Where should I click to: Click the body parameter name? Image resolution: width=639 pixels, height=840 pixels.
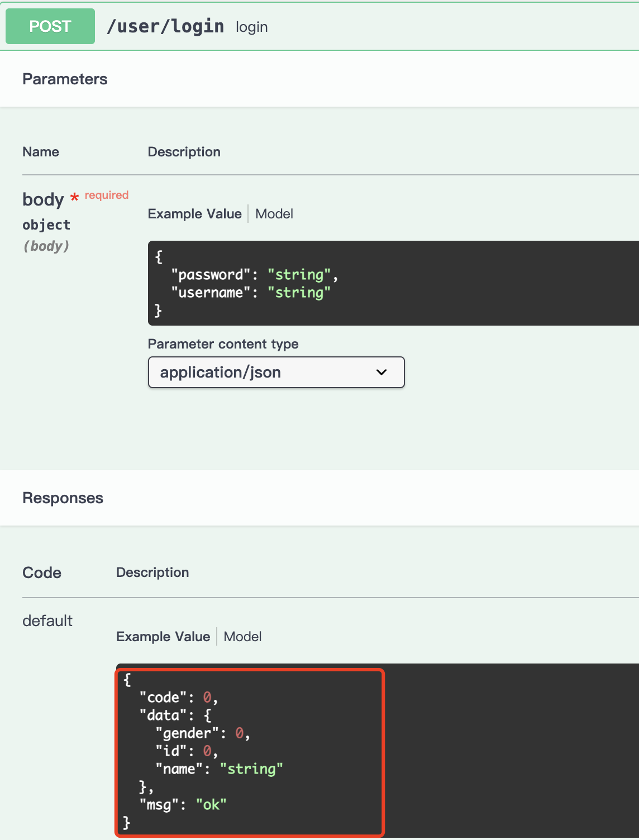(x=43, y=199)
